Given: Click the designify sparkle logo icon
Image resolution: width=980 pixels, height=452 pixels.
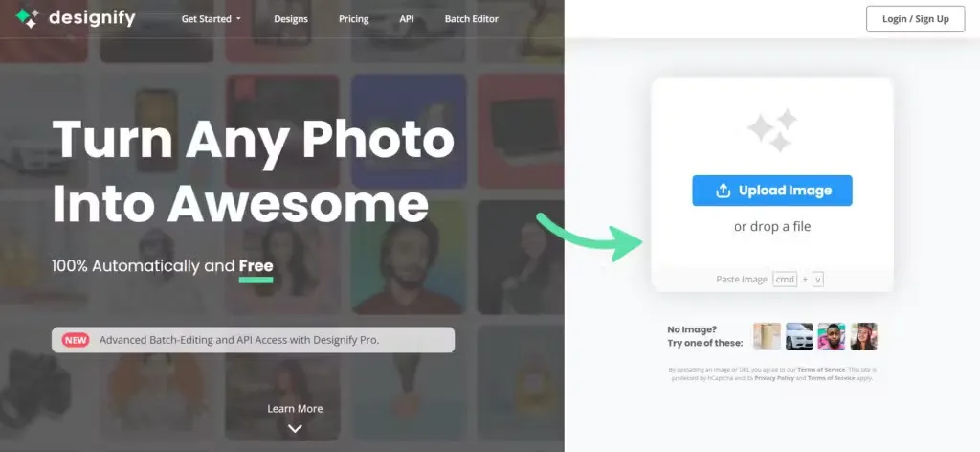Looking at the screenshot, I should (27, 18).
